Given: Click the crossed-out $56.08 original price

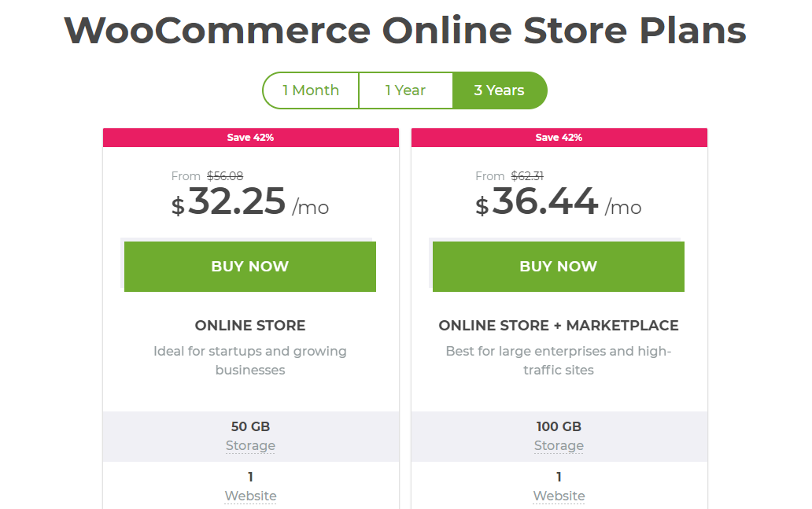Looking at the screenshot, I should tap(225, 176).
